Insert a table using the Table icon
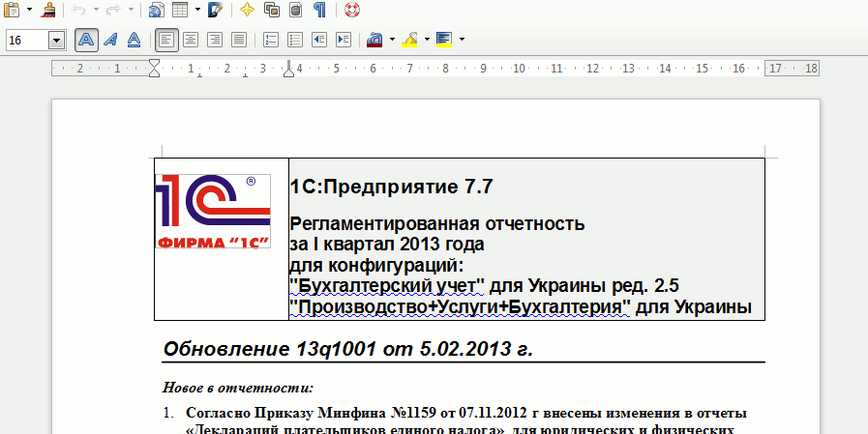 (180, 10)
